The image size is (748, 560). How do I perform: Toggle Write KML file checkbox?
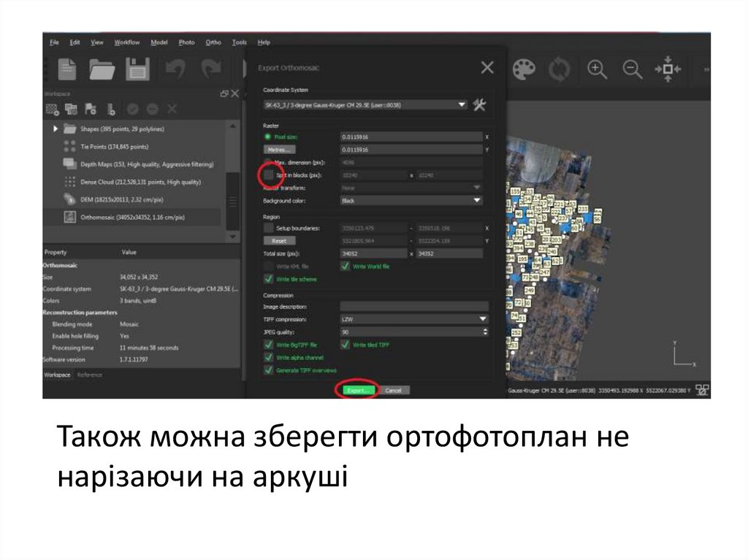coord(269,266)
